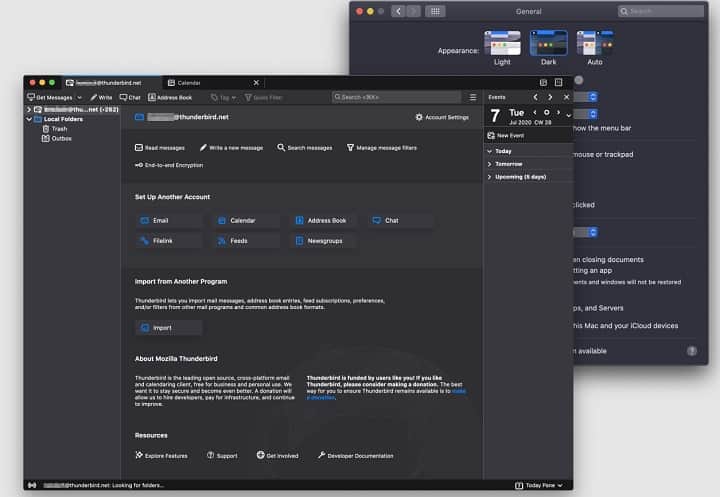
Task: Click the online status icon in status bar
Action: pos(32,485)
